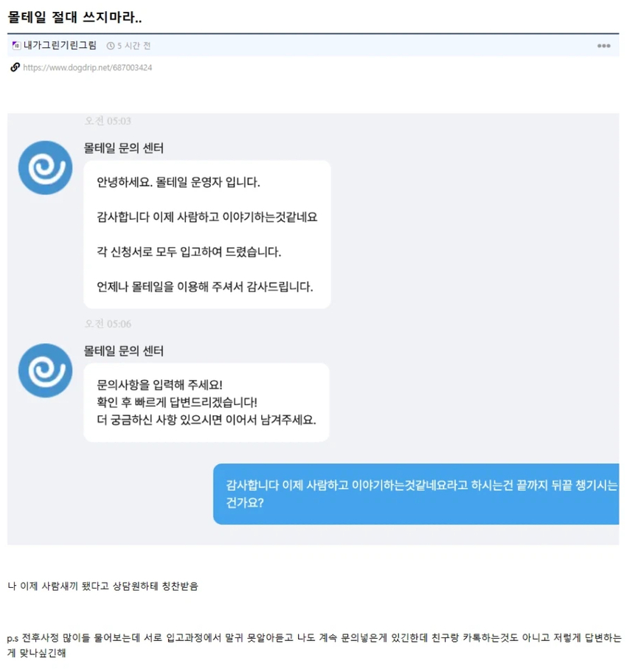Click the 5 시간 전 post time
Screen dimensions: 627x672
pos(134,46)
